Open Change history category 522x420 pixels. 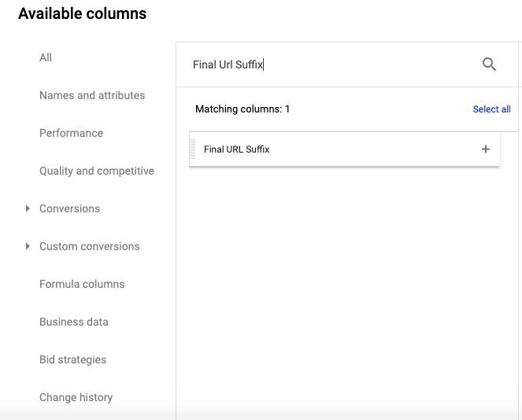tap(76, 397)
